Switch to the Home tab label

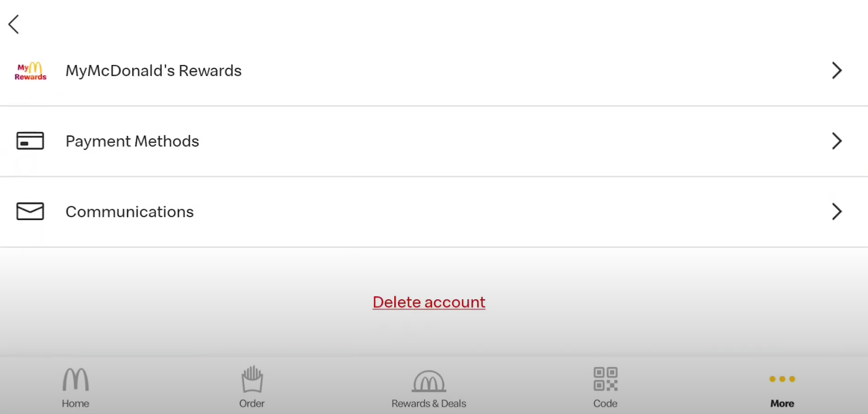[75, 404]
